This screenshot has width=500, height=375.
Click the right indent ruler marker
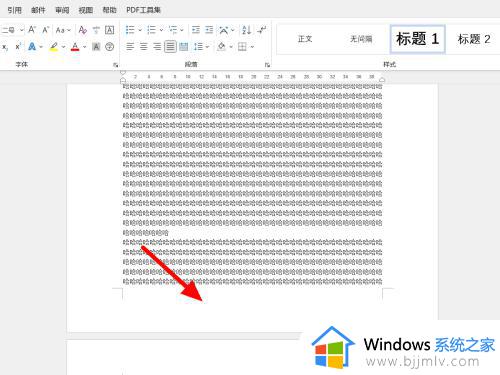tap(382, 80)
